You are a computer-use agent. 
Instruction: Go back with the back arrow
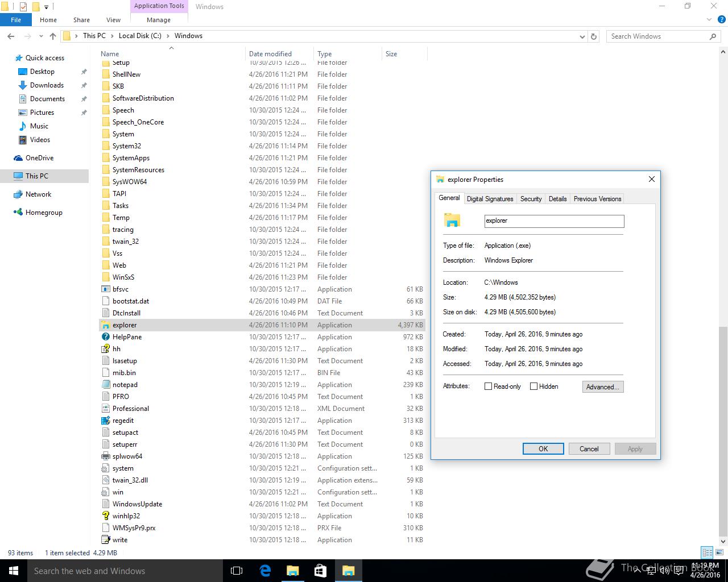click(x=11, y=36)
